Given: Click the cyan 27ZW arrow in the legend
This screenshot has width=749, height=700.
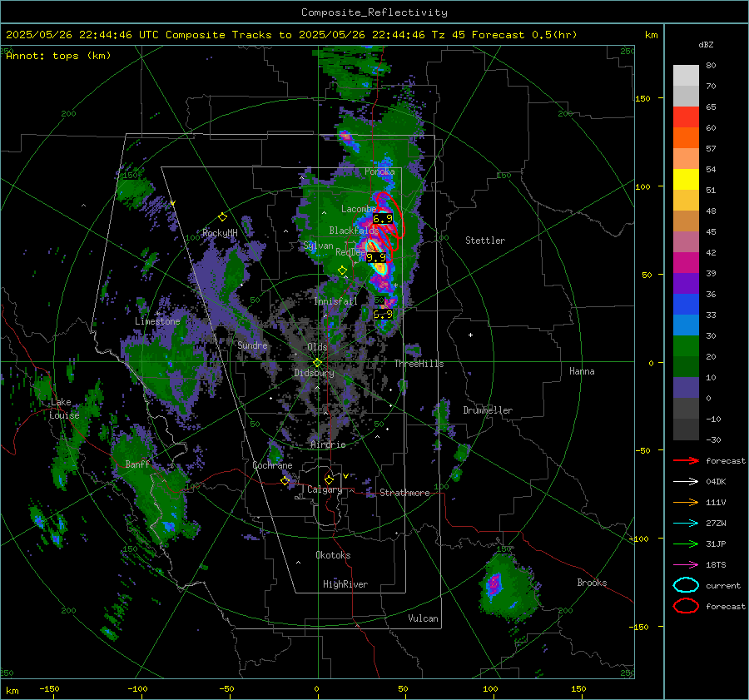Looking at the screenshot, I should tap(686, 524).
